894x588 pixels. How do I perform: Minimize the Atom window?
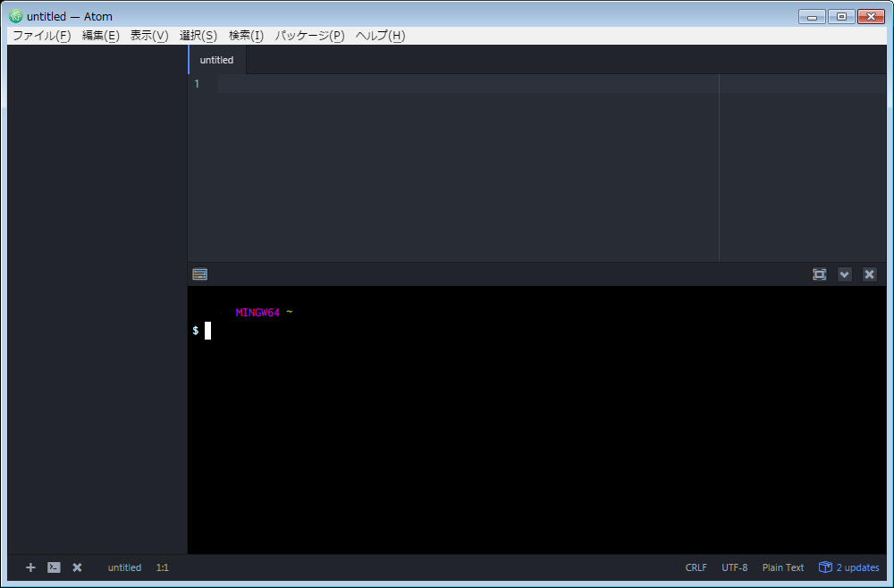click(812, 16)
